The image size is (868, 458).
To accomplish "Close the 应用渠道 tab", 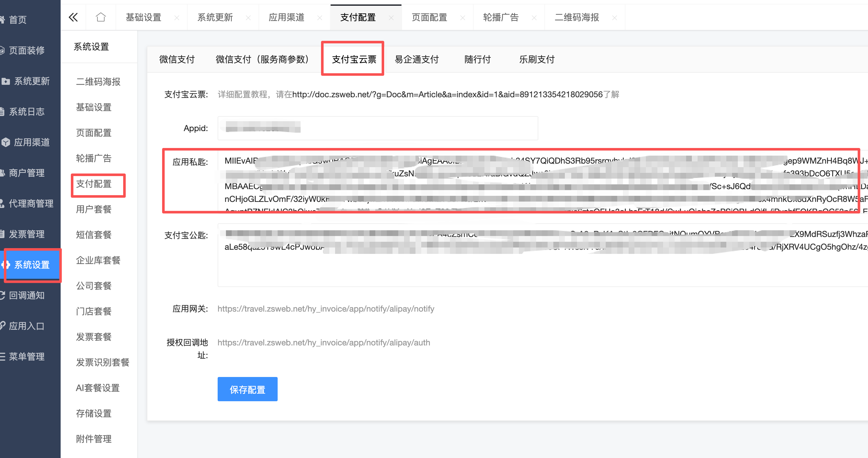I will (320, 18).
